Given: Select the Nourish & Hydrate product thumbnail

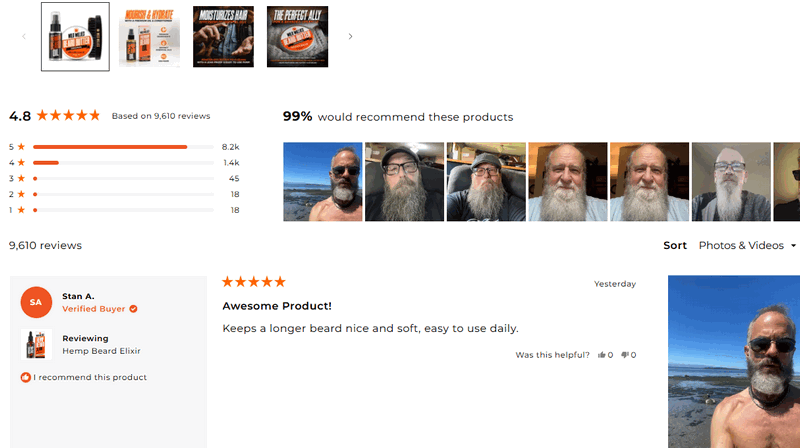Looking at the screenshot, I should coord(149,37).
